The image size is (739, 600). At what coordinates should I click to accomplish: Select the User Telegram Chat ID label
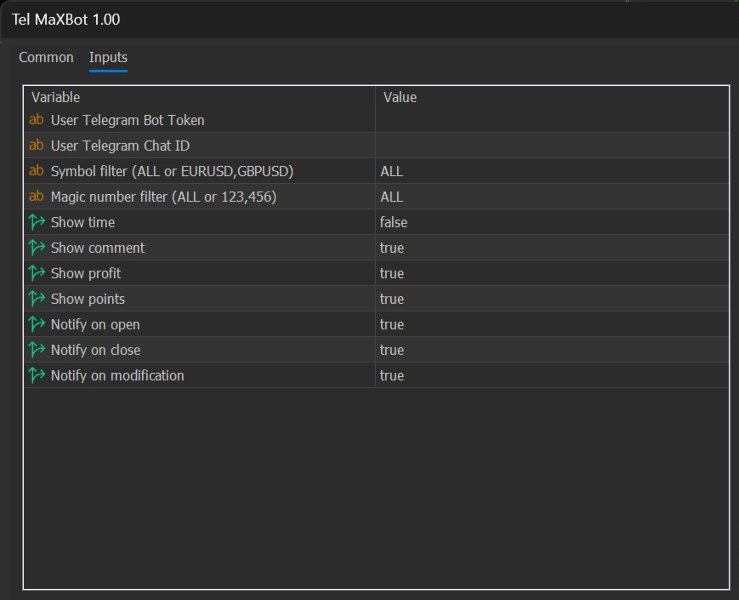point(120,146)
